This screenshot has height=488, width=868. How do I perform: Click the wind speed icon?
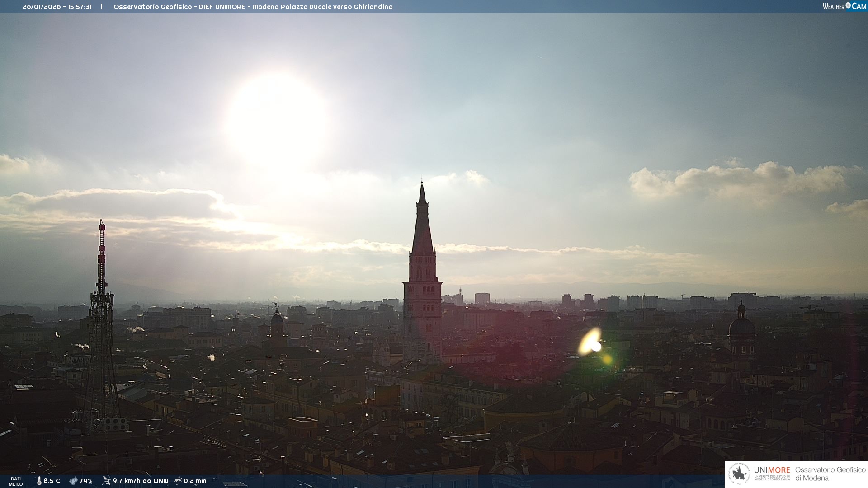click(106, 481)
